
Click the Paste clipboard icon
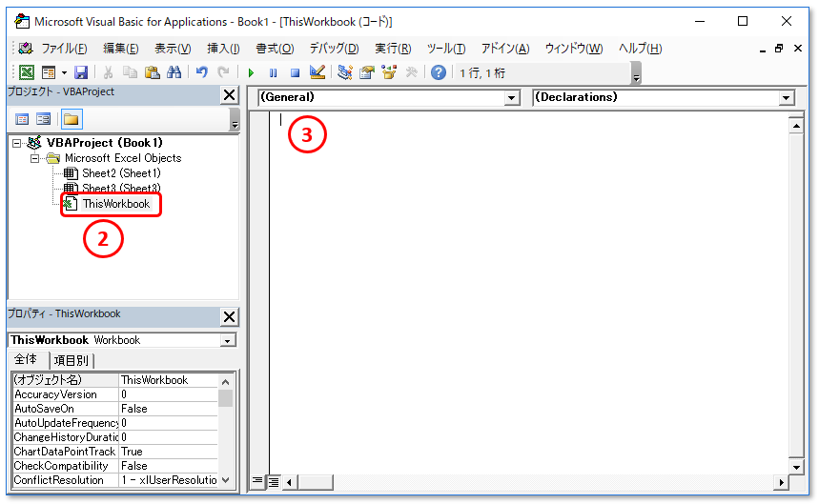click(152, 72)
